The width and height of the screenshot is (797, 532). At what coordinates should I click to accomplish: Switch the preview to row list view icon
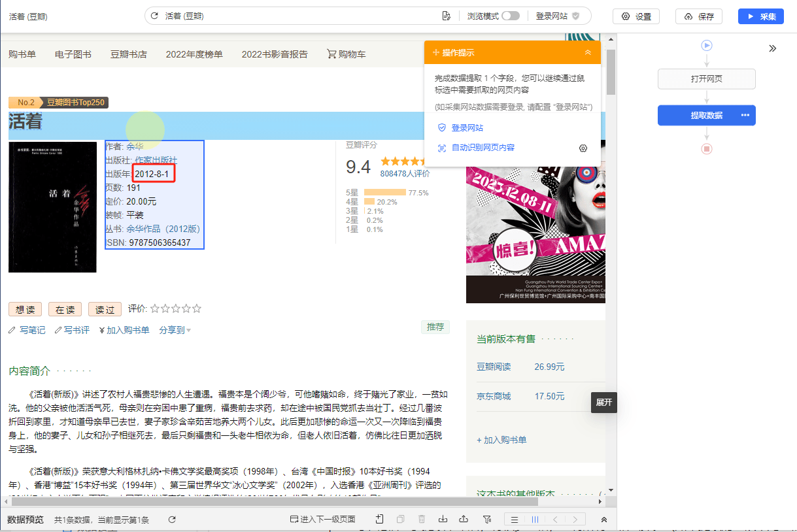pos(515,520)
